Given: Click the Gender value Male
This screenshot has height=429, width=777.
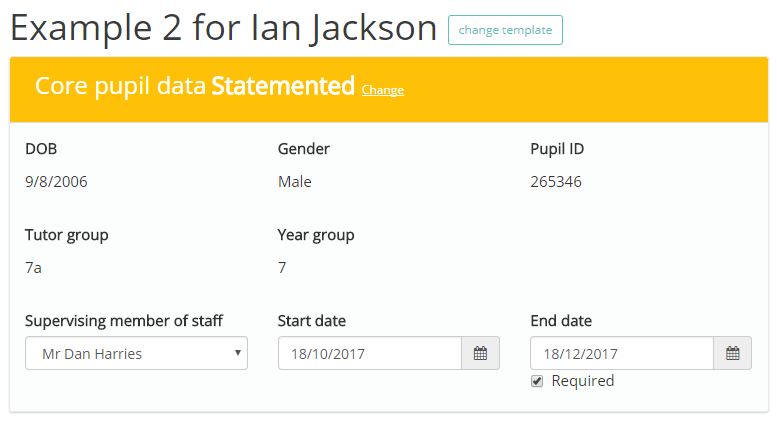Looking at the screenshot, I should coord(294,182).
